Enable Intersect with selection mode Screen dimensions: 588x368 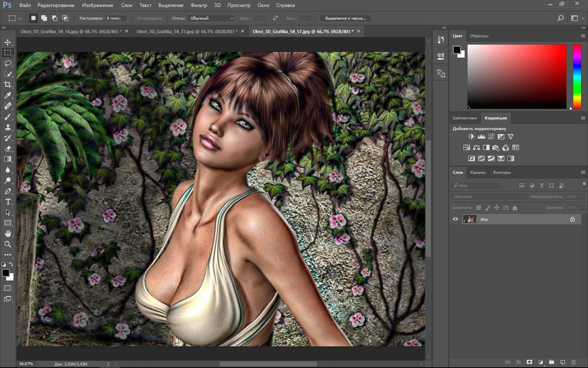(x=65, y=18)
